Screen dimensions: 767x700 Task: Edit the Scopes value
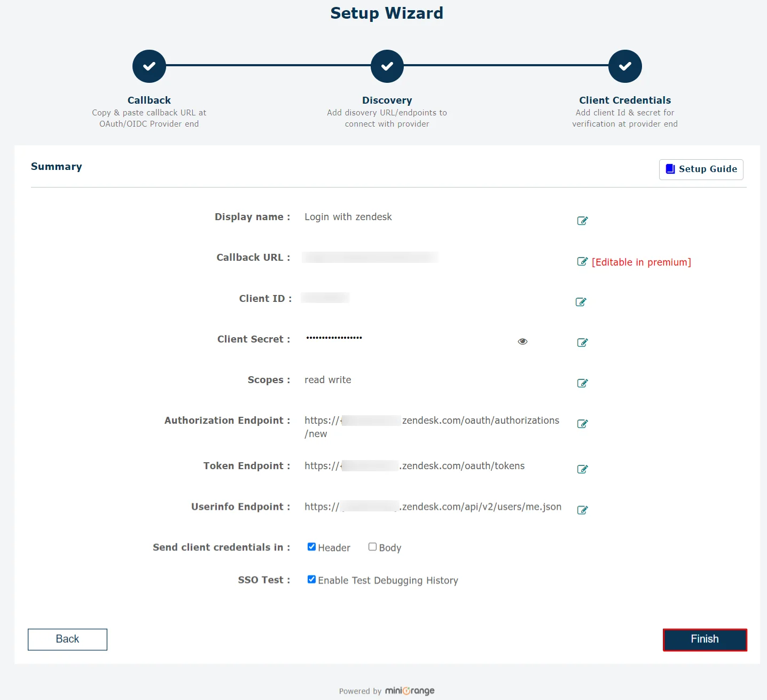pos(582,383)
